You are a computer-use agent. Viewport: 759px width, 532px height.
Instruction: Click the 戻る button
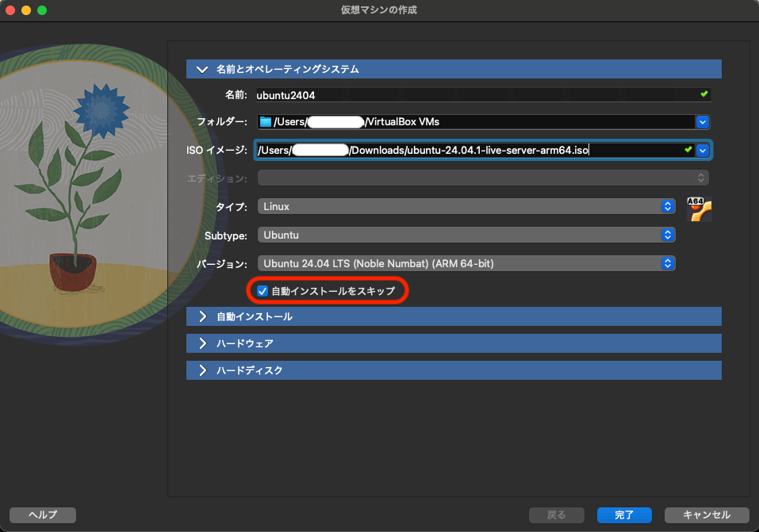pos(556,515)
